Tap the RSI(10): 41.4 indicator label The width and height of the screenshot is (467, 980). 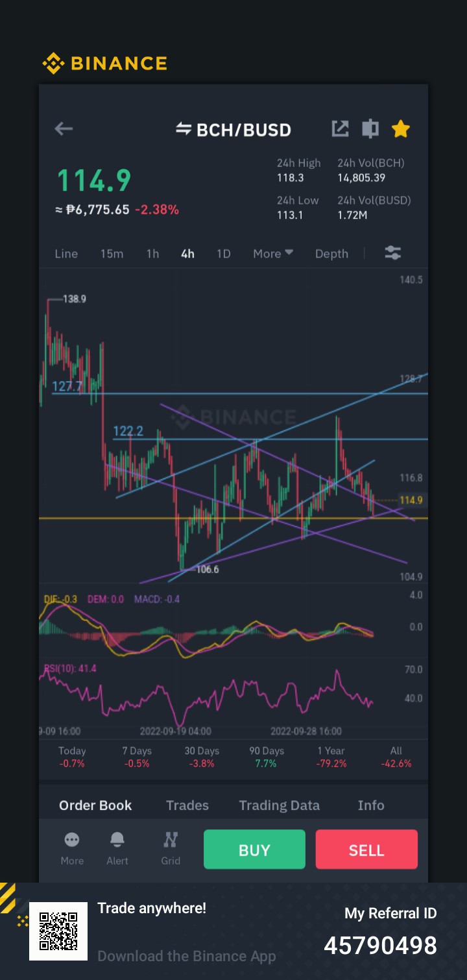click(x=70, y=668)
